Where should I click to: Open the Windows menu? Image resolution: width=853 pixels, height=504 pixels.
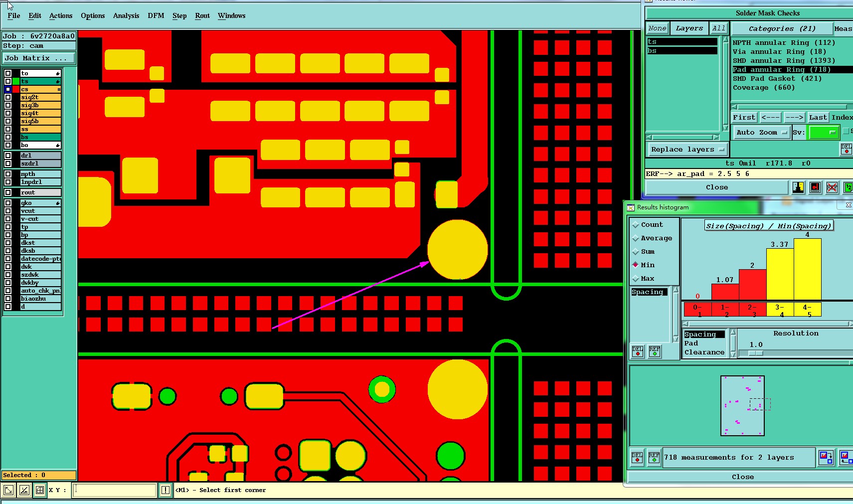[x=232, y=16]
